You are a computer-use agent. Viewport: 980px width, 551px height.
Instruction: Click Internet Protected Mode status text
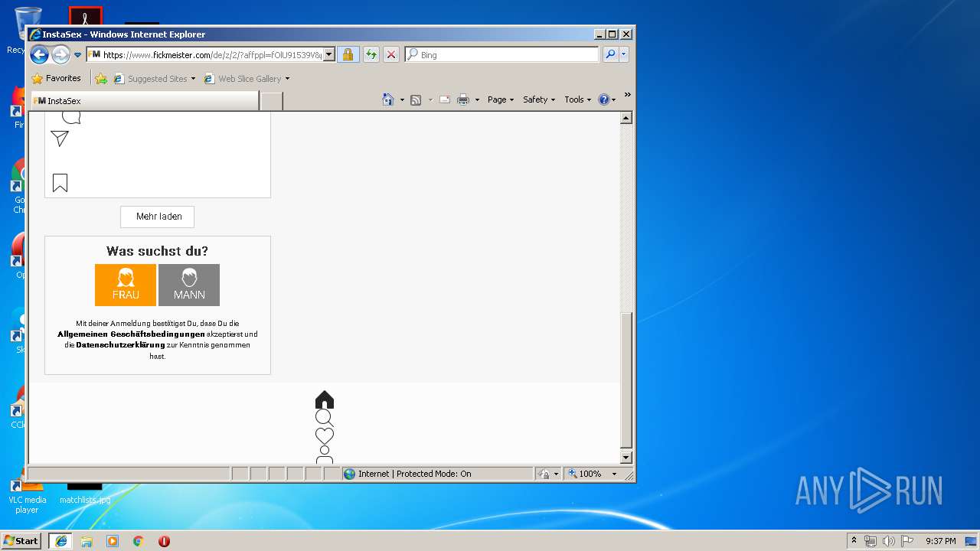[414, 474]
